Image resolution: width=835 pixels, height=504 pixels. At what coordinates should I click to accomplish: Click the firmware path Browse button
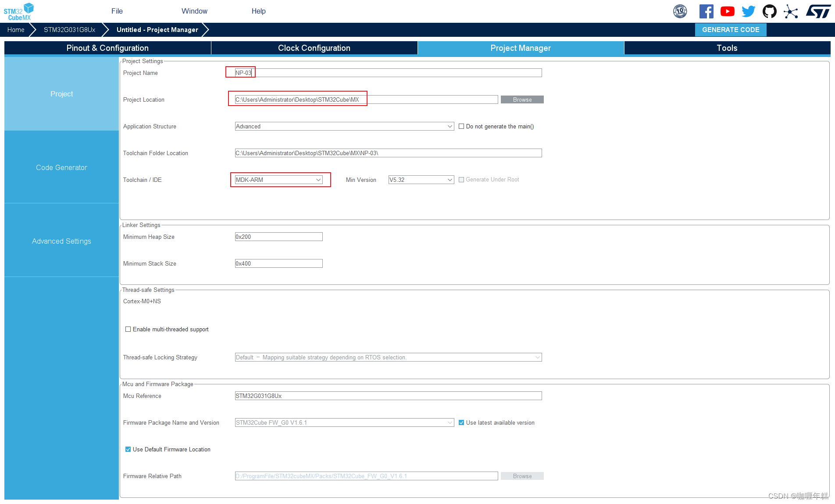point(522,476)
